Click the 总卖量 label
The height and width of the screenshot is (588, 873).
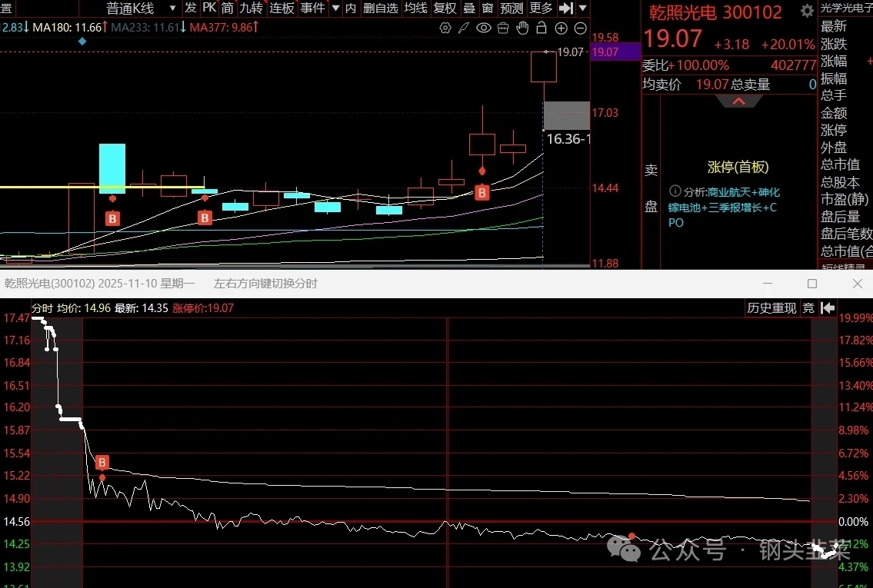point(751,84)
